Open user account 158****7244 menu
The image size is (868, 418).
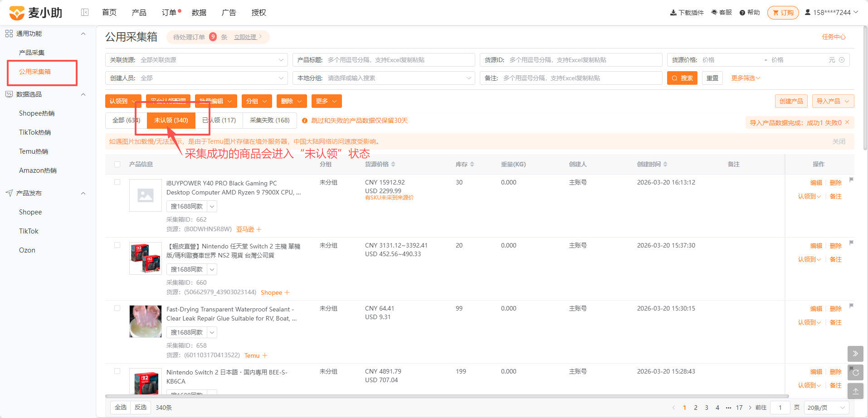[831, 13]
